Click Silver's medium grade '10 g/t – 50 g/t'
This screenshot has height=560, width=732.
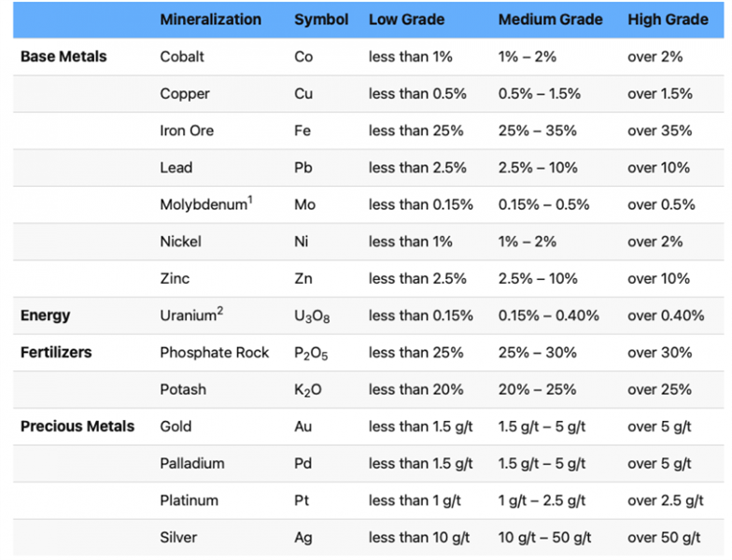tap(544, 538)
